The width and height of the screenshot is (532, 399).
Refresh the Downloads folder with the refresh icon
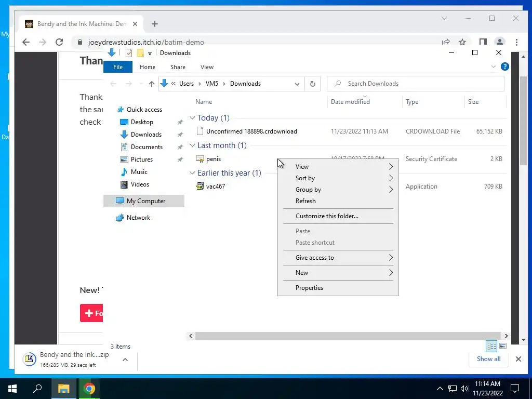point(312,84)
